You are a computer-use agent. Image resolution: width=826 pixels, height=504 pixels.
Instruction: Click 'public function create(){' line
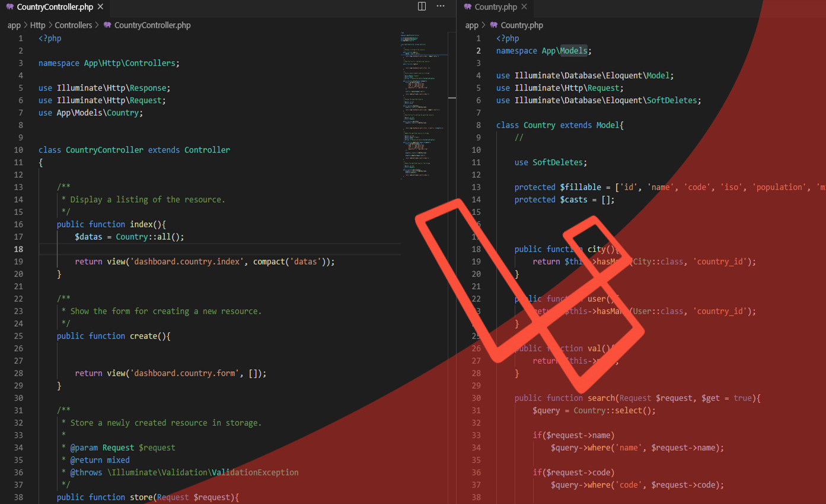(114, 336)
